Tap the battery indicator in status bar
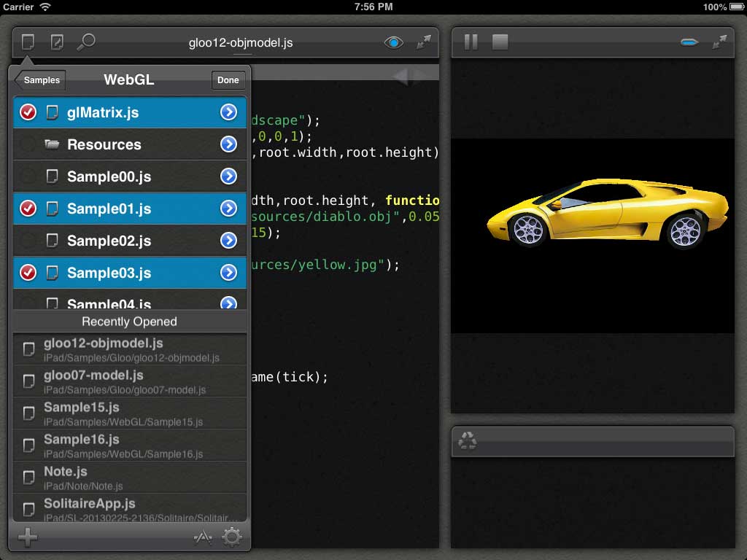This screenshot has width=747, height=560. point(736,7)
